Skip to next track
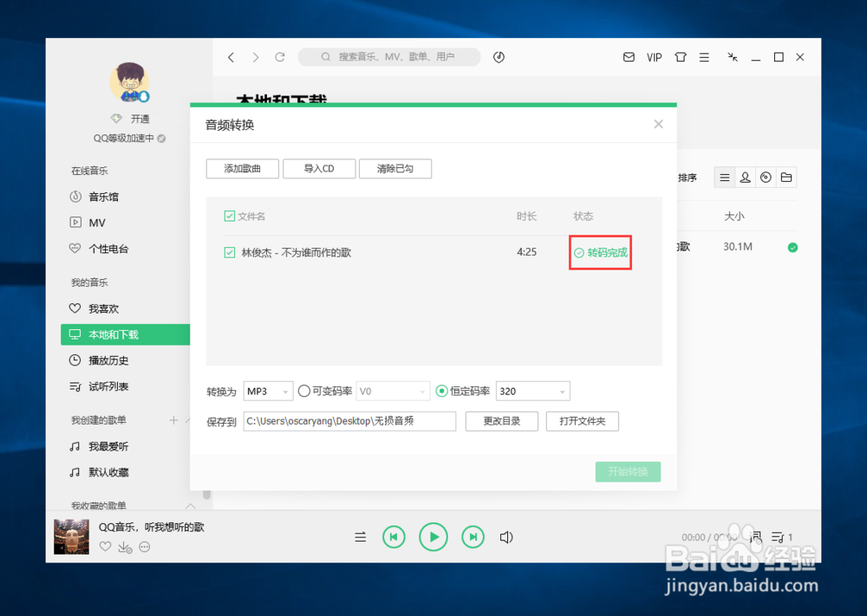The height and width of the screenshot is (616, 867). [x=473, y=537]
